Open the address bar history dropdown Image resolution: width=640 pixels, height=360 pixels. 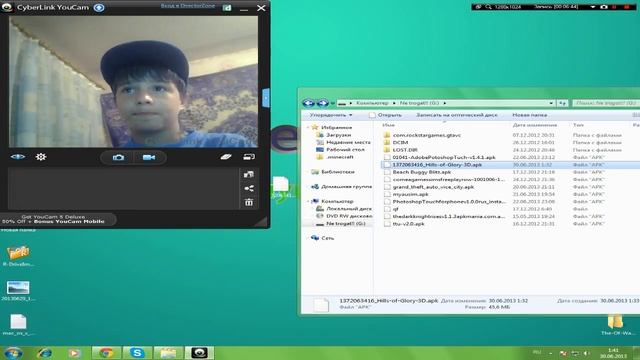coord(551,103)
